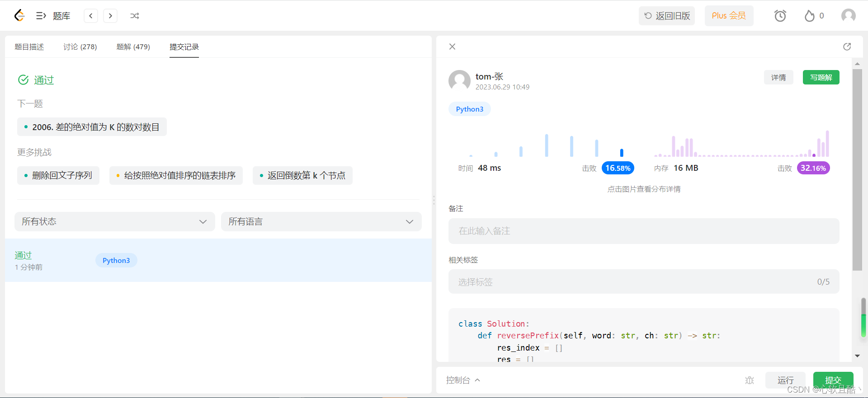Image resolution: width=868 pixels, height=398 pixels.
Task: Pick a random problem shuffle icon
Action: tap(135, 16)
